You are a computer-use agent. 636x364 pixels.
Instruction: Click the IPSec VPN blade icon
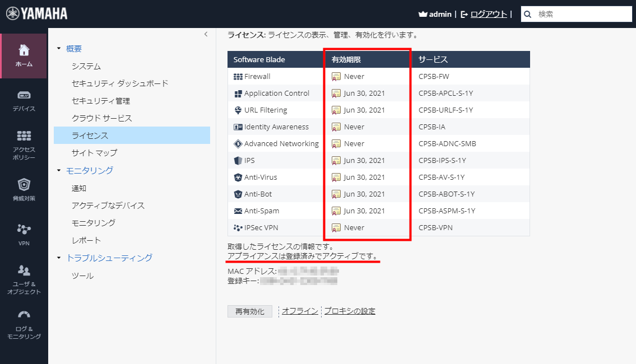(239, 227)
